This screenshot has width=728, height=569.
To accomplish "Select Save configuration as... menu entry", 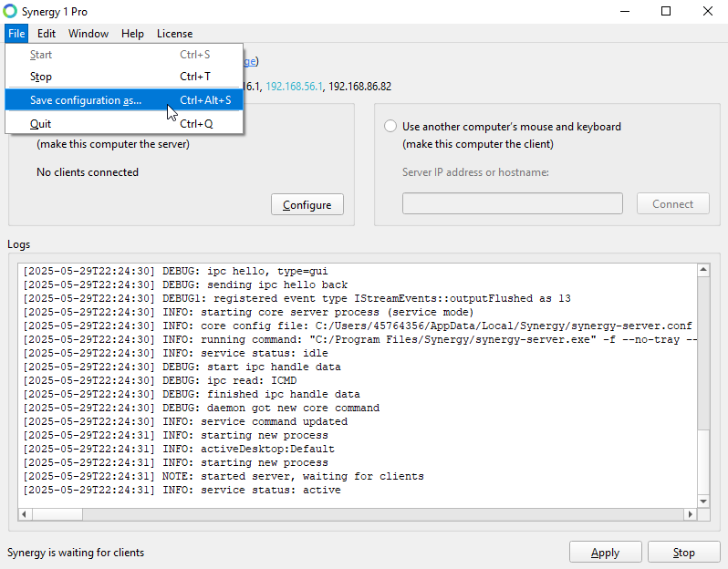I will click(124, 100).
